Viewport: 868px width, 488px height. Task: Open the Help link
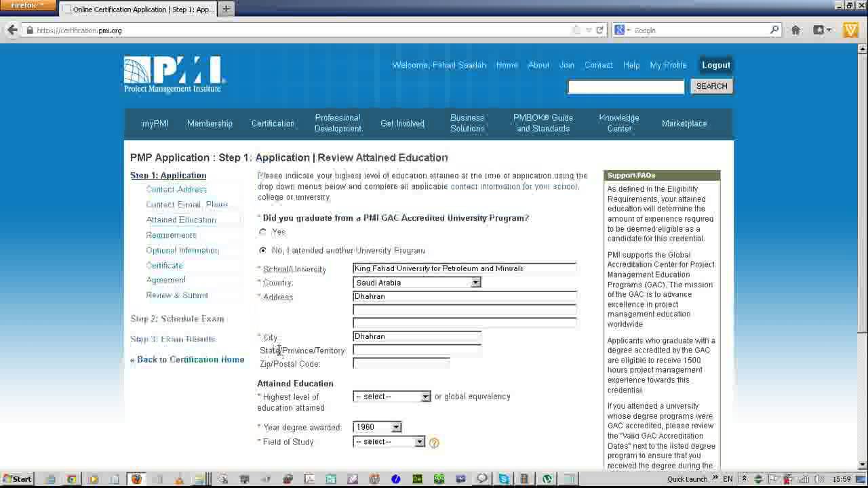point(631,65)
